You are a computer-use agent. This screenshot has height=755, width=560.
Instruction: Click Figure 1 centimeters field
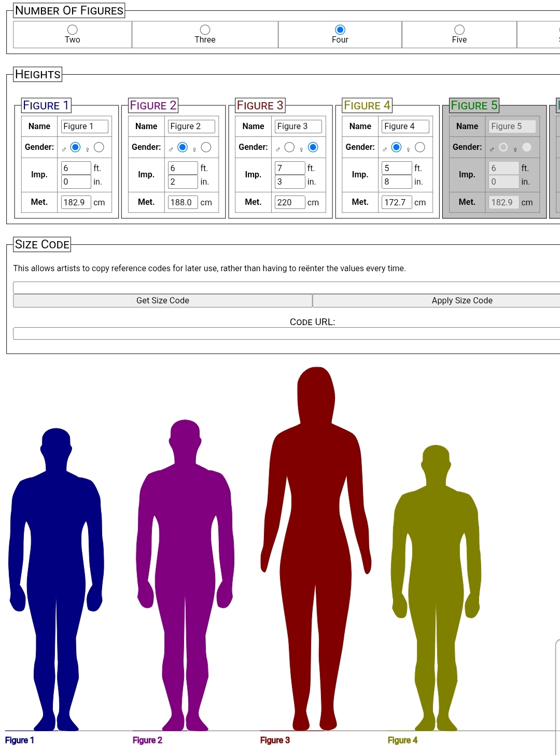pos(76,202)
